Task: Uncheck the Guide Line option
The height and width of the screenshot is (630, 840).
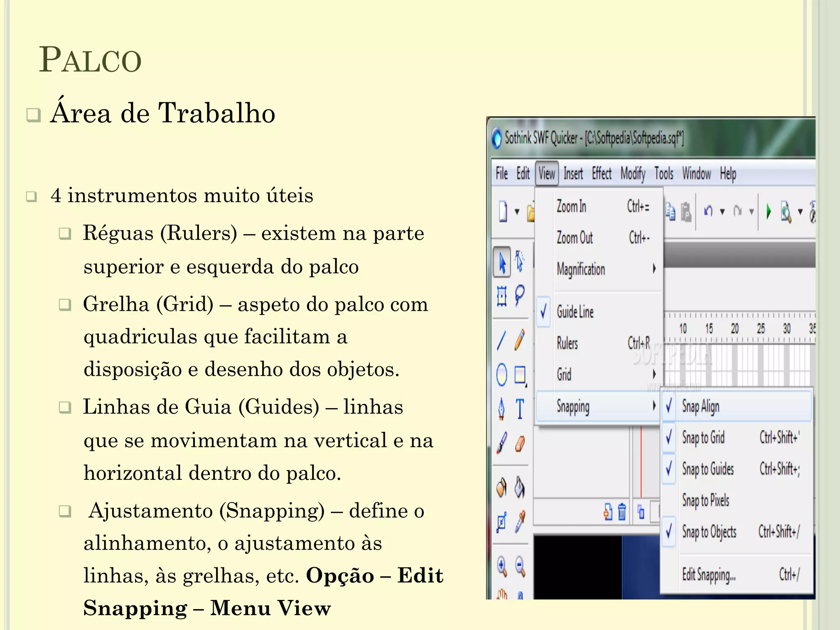Action: (599, 312)
